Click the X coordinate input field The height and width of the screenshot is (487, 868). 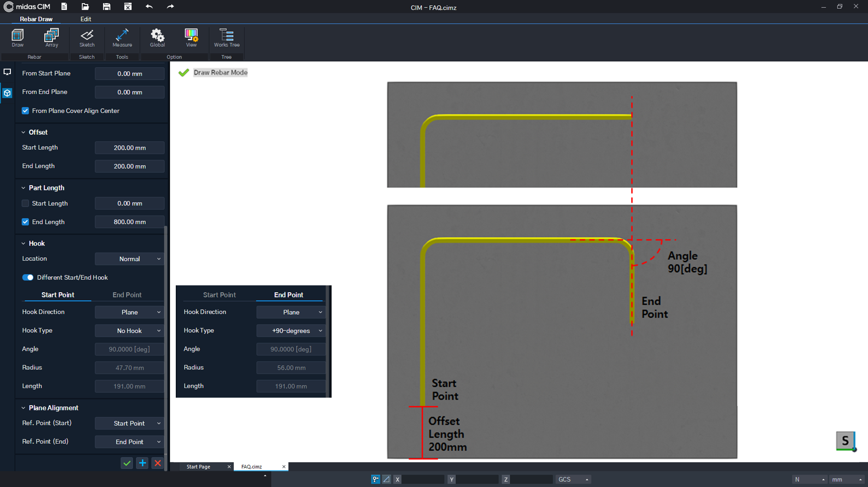(x=423, y=479)
